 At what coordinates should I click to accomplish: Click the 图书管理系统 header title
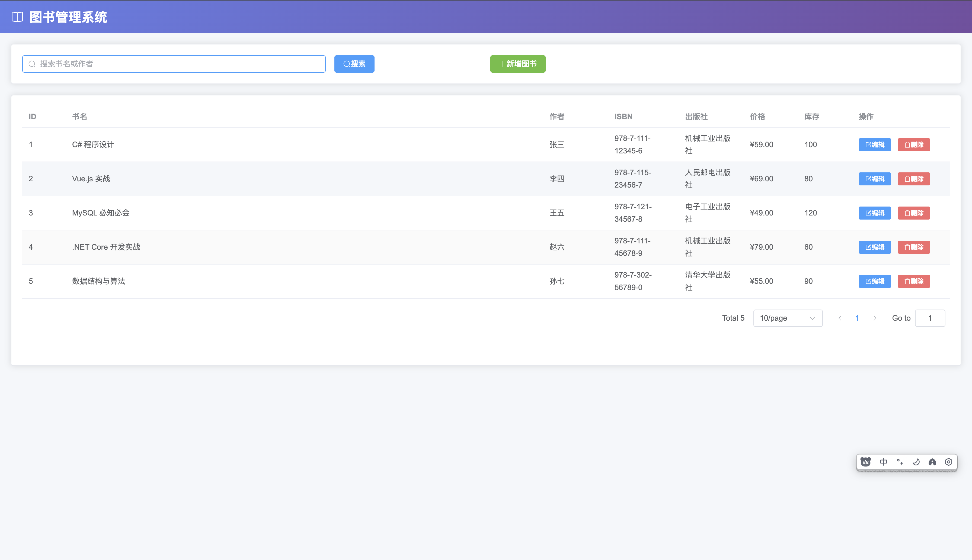pos(68,17)
